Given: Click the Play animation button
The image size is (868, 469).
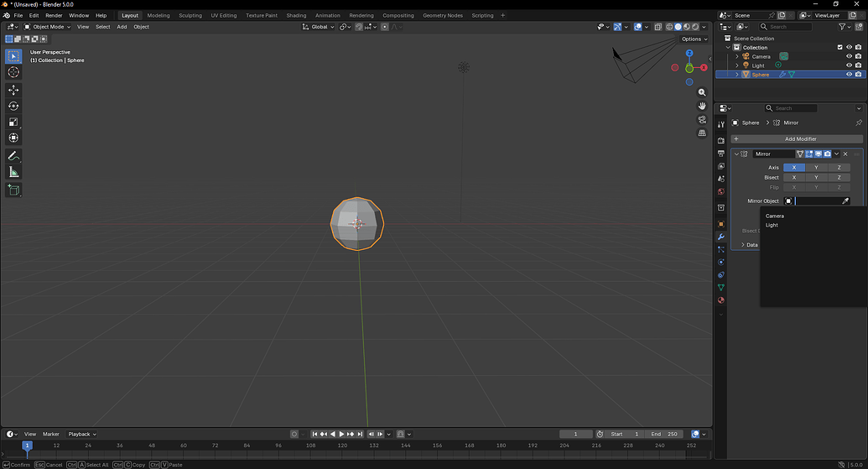Looking at the screenshot, I should [x=341, y=434].
